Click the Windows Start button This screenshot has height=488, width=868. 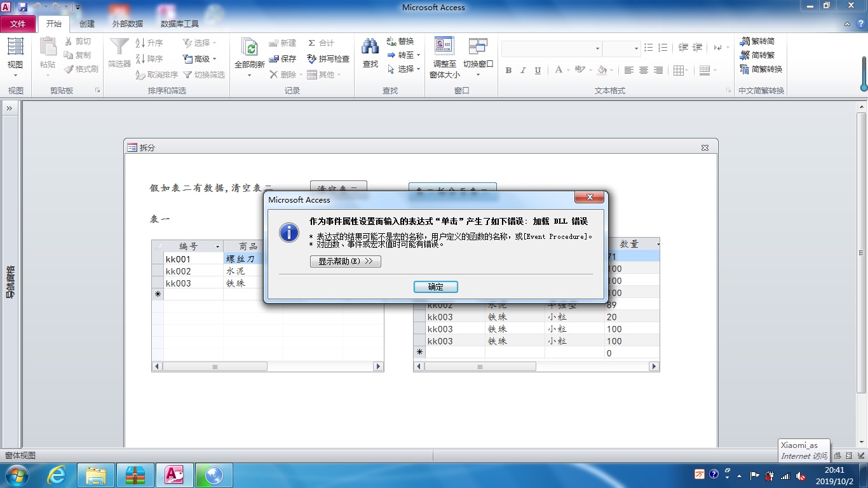click(17, 475)
